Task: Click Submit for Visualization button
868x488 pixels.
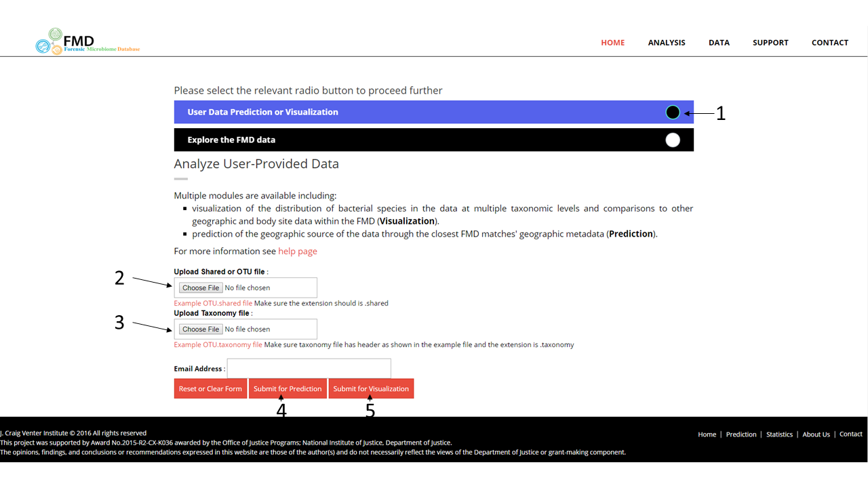Action: (371, 388)
